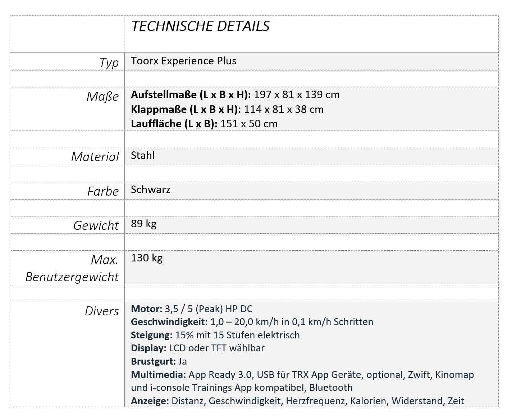Select the Max. Benutzergewicht label

(x=72, y=268)
